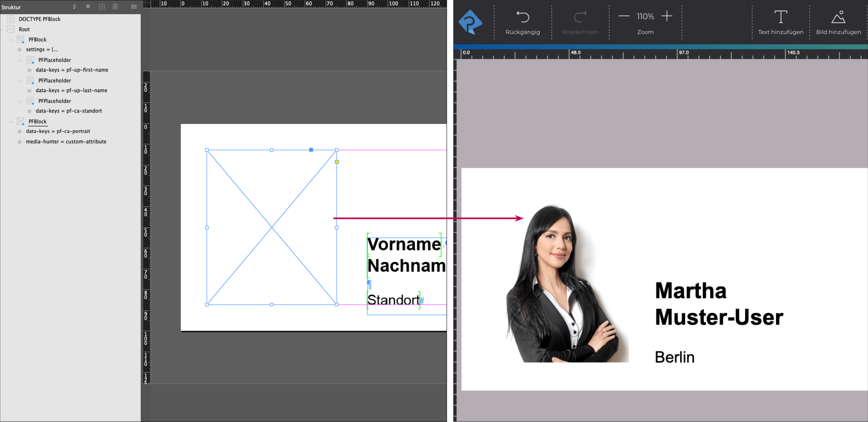Viewport: 868px width, 422px height.
Task: Click the round dot icon in Struktur header
Action: pos(88,6)
